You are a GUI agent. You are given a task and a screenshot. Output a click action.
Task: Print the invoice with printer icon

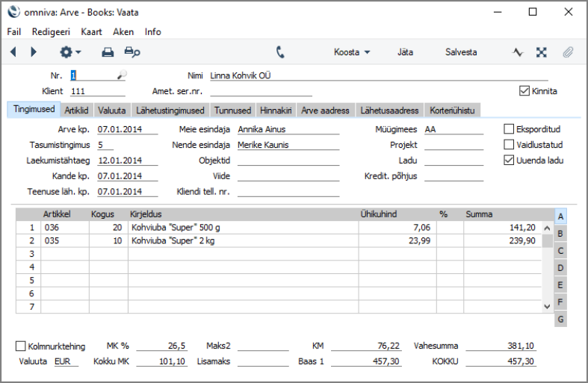(x=108, y=52)
